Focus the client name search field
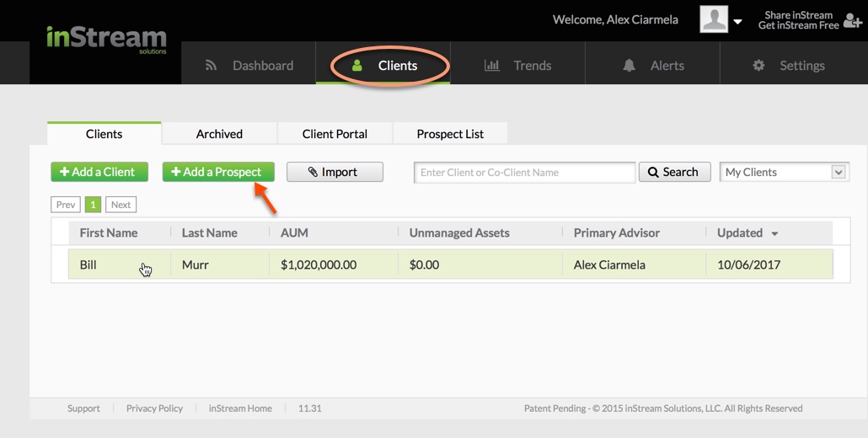Image resolution: width=868 pixels, height=438 pixels. [525, 173]
